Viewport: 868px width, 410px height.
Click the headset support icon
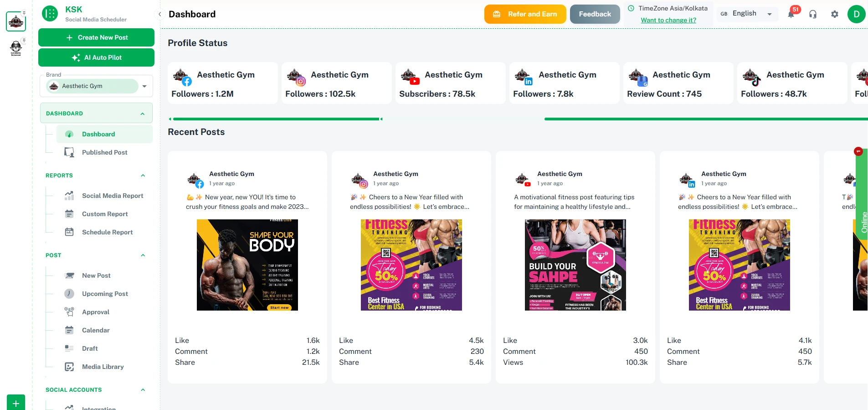(x=813, y=14)
